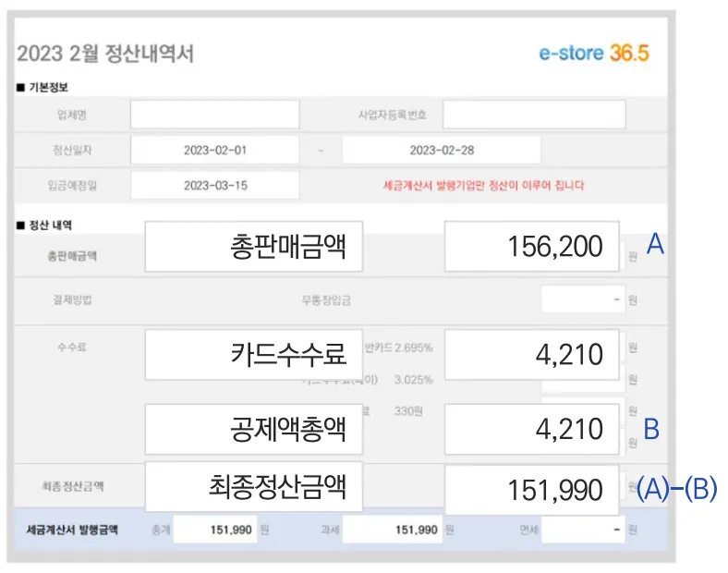Image resolution: width=728 pixels, height=573 pixels.
Task: Click the 업체명 input field
Action: click(214, 115)
